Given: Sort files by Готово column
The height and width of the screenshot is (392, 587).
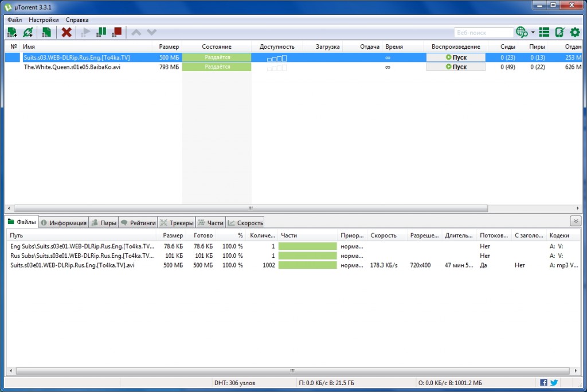Looking at the screenshot, I should pos(201,236).
